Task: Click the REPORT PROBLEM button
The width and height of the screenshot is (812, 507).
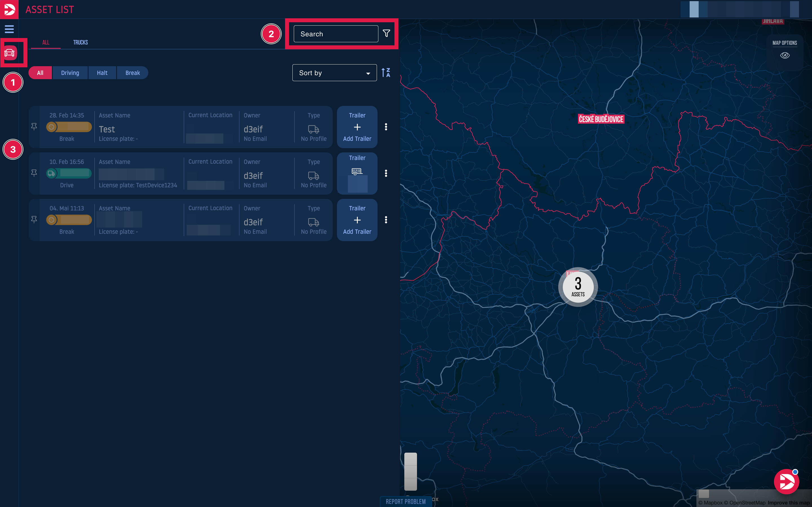Action: [405, 501]
